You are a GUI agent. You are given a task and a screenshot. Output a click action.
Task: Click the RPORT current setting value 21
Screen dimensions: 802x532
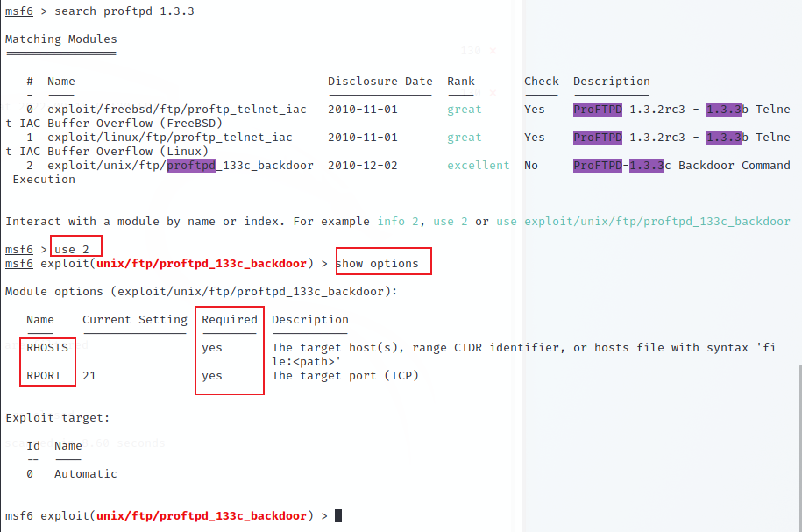click(89, 376)
